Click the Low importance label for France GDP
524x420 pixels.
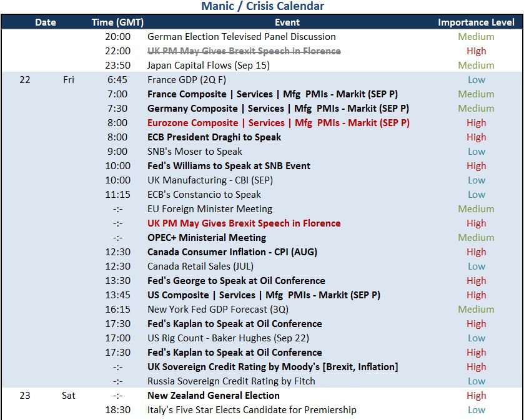click(x=476, y=80)
